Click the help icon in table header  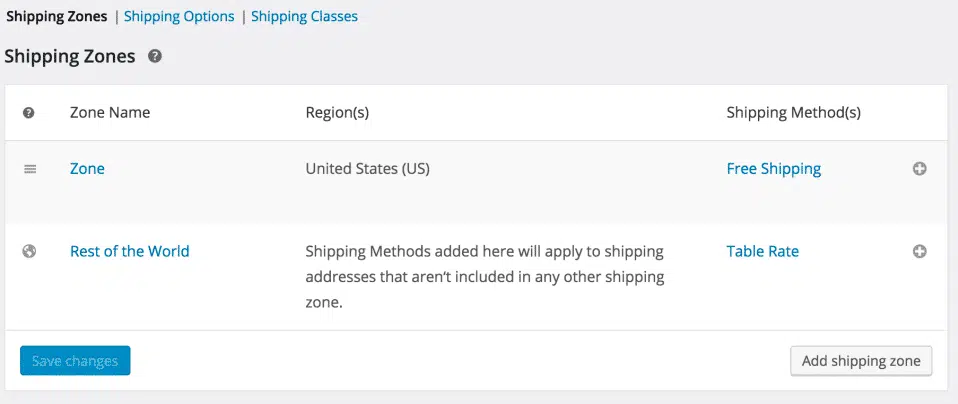(x=29, y=113)
